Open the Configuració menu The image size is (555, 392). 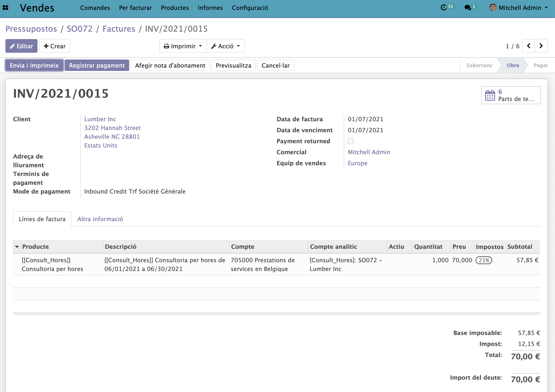tap(250, 8)
